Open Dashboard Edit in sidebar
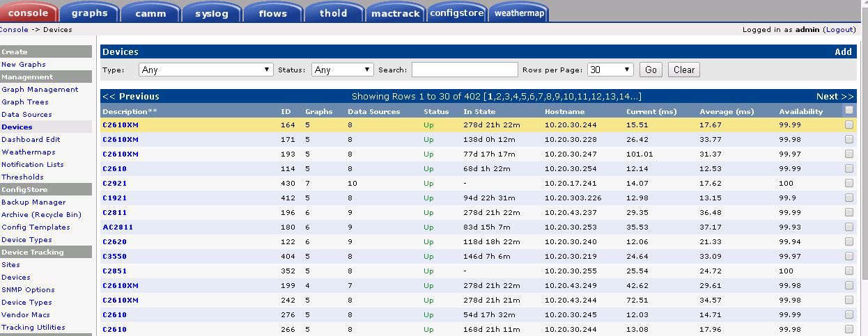Viewport: 868px width, 336px height. (31, 139)
